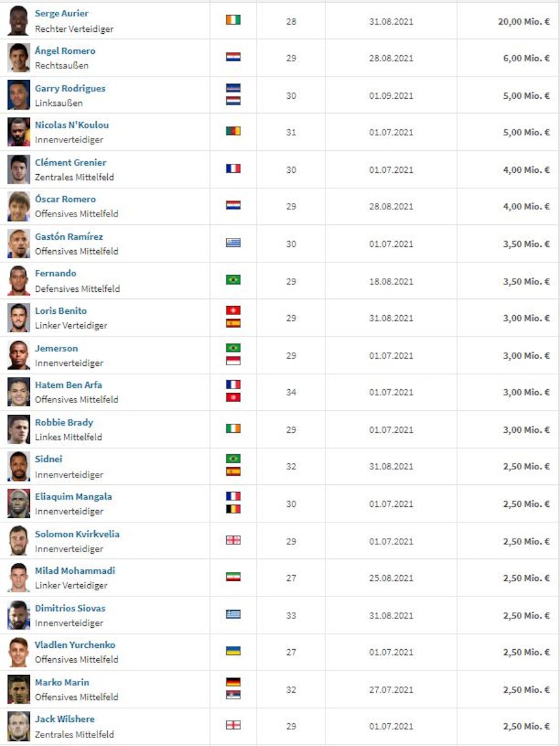The image size is (560, 746).
Task: Click Sidnei's player photo thumbnail
Action: 19,467
